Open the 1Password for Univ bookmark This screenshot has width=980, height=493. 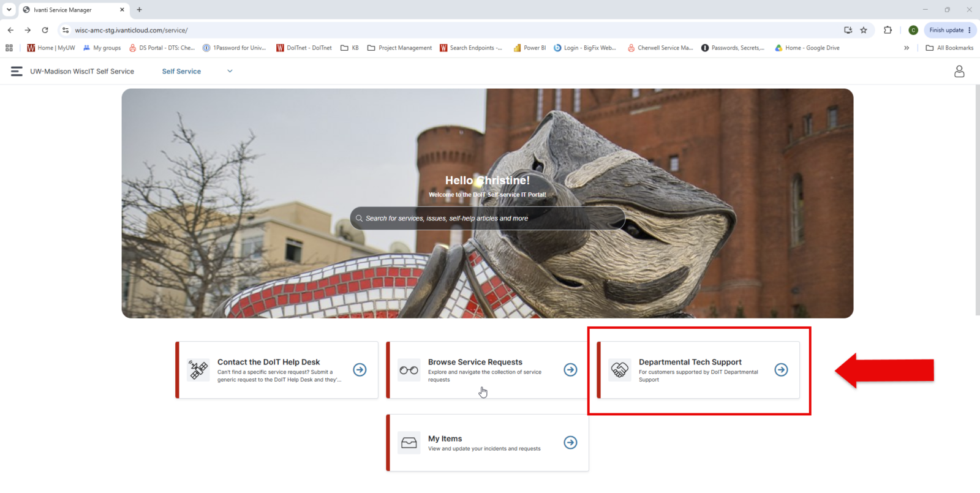pyautogui.click(x=235, y=48)
